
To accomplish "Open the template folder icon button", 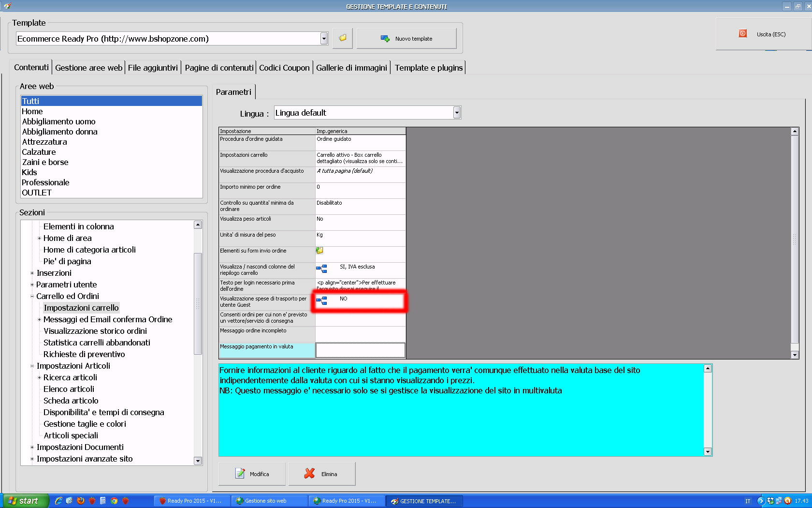I will (x=343, y=38).
